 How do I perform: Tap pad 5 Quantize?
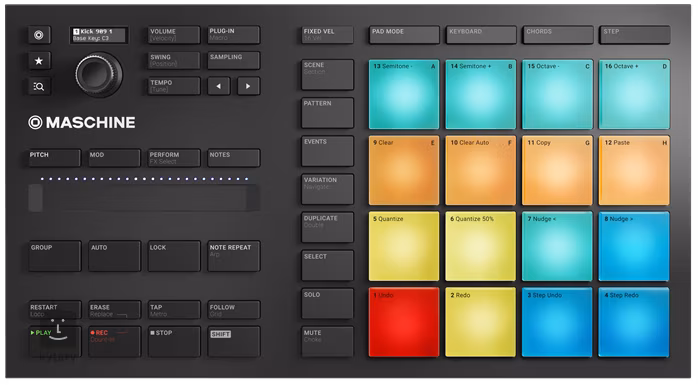404,246
